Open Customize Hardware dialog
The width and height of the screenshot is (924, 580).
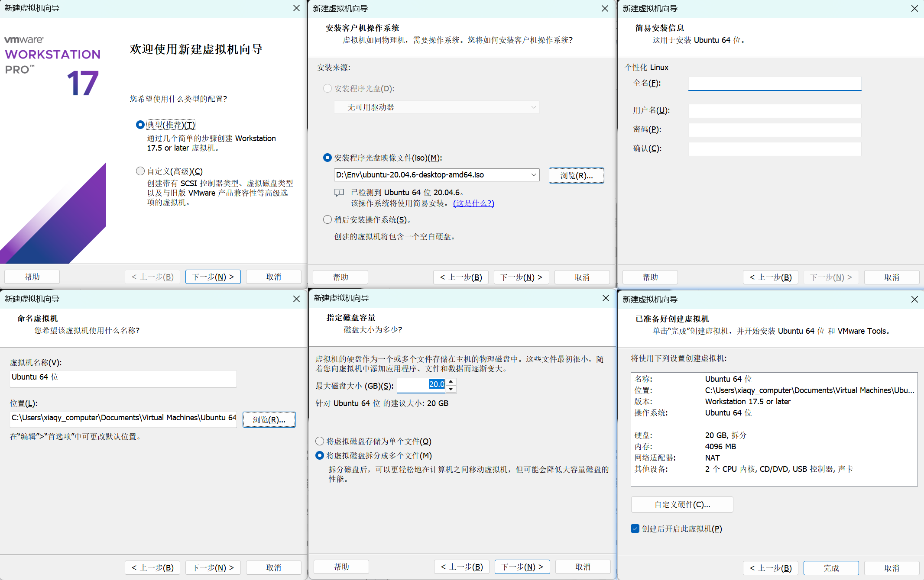click(x=682, y=504)
